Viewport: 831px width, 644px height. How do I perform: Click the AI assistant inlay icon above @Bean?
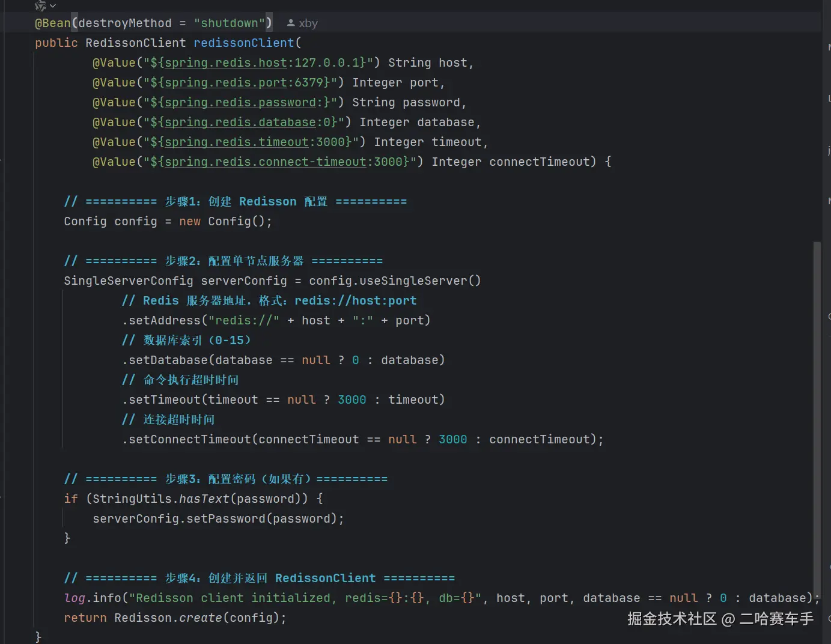[x=41, y=5]
